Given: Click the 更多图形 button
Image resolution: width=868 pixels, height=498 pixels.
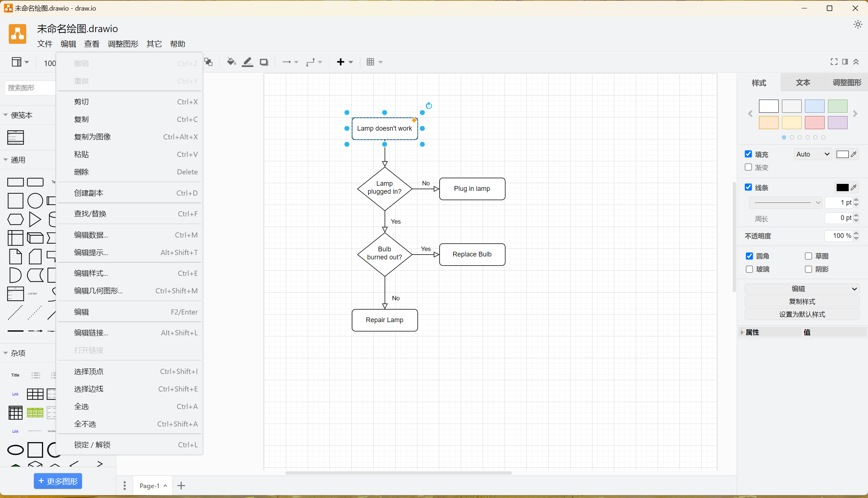Looking at the screenshot, I should coord(58,481).
